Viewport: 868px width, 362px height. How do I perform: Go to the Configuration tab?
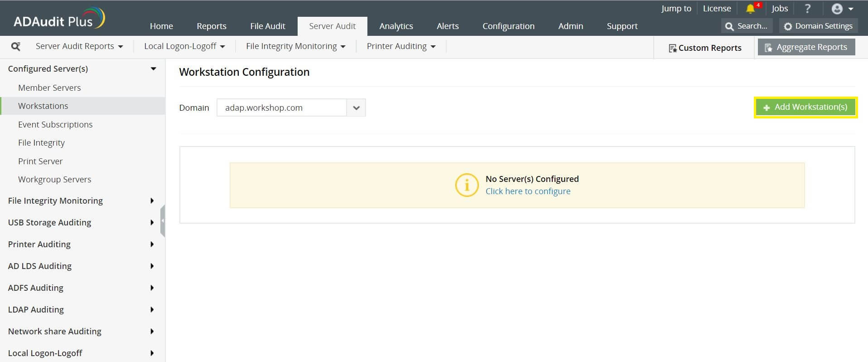[x=508, y=26]
